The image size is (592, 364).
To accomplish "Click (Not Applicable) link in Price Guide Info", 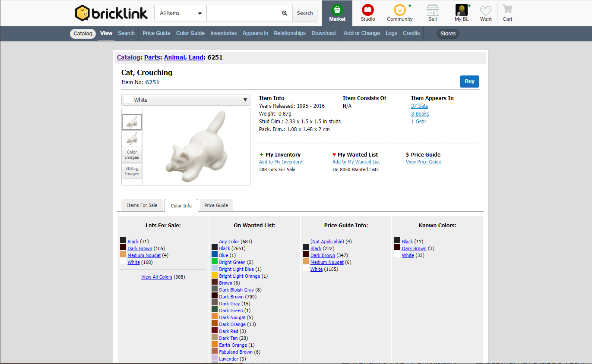I will [x=327, y=242].
